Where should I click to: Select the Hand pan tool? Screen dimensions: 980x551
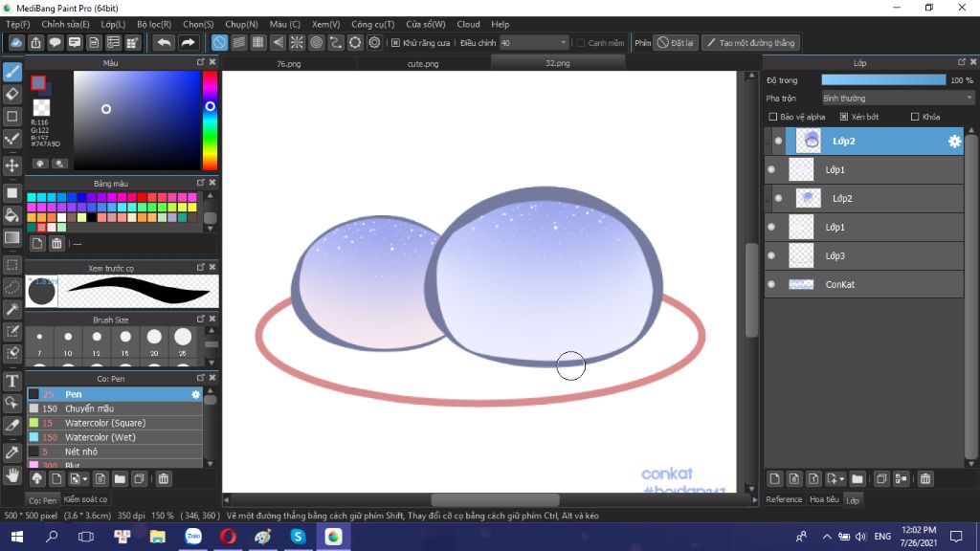pyautogui.click(x=11, y=474)
